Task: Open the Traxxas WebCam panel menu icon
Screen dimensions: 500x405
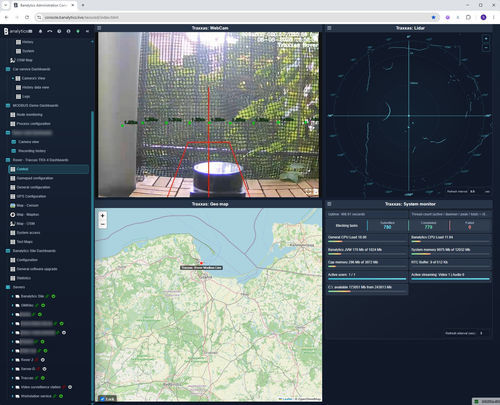Action: pyautogui.click(x=99, y=28)
